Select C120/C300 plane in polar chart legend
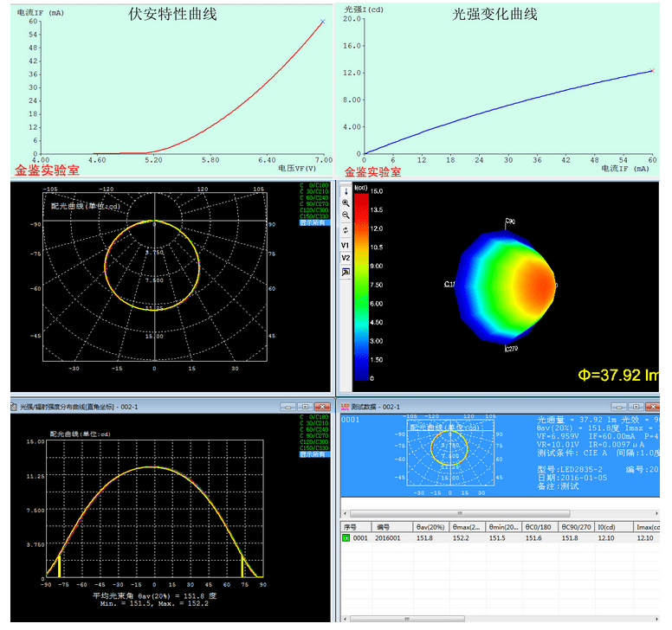Image resolution: width=672 pixels, height=630 pixels. click(314, 210)
